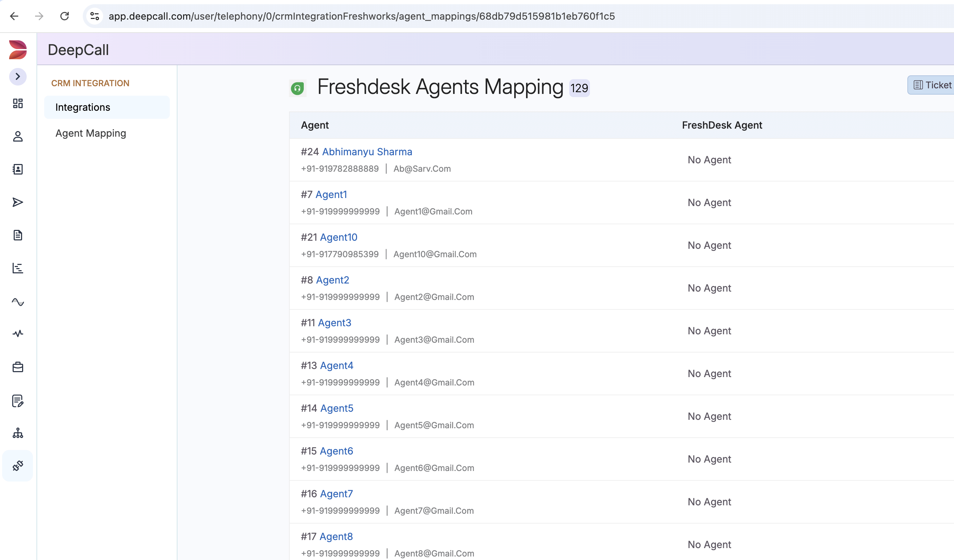This screenshot has width=954, height=560.
Task: Click the user profile sidebar icon
Action: click(18, 136)
